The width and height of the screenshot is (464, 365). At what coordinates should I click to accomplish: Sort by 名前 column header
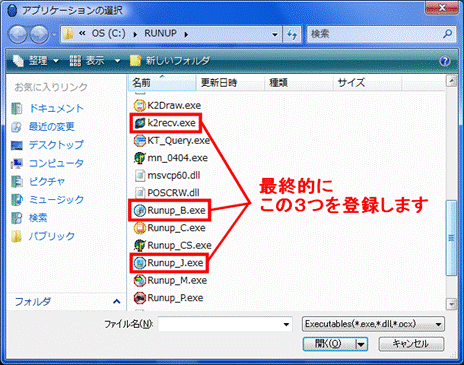162,82
